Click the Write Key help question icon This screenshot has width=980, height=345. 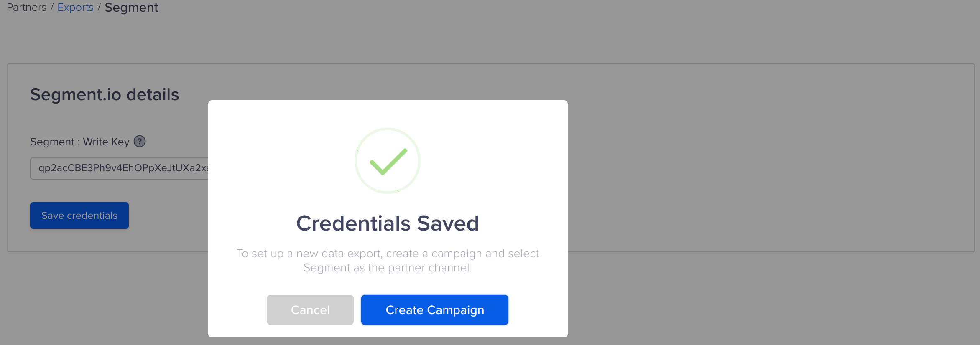point(140,142)
